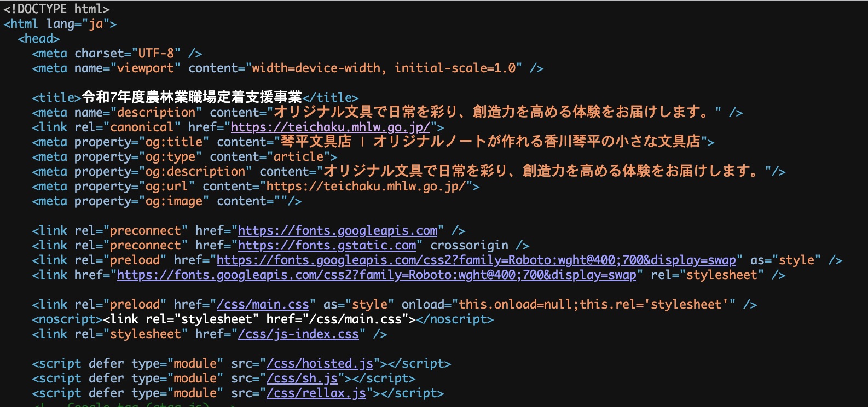Open the Roboto font URL on the rel="stylesheet" line

pyautogui.click(x=377, y=275)
